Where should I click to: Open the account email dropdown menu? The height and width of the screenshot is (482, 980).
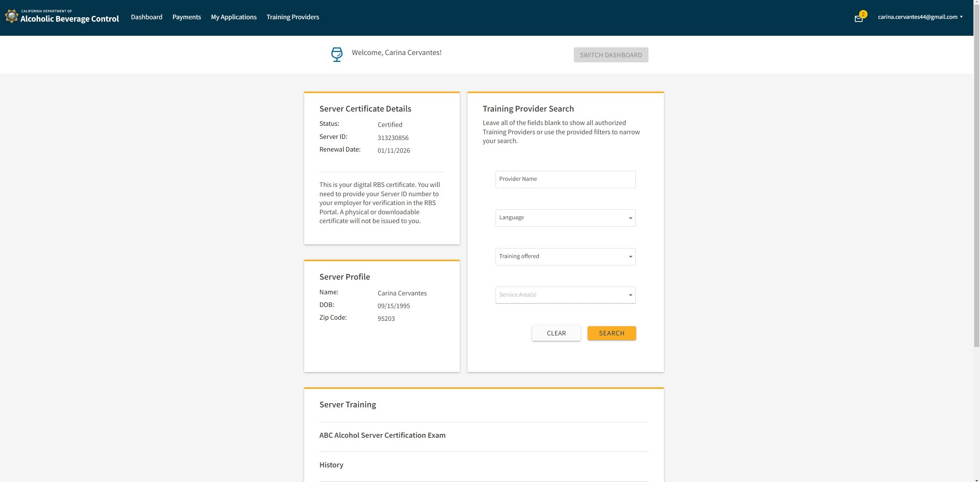920,17
